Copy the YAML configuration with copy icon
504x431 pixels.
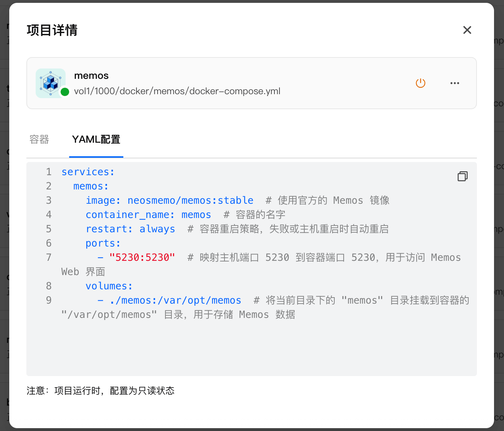[462, 176]
